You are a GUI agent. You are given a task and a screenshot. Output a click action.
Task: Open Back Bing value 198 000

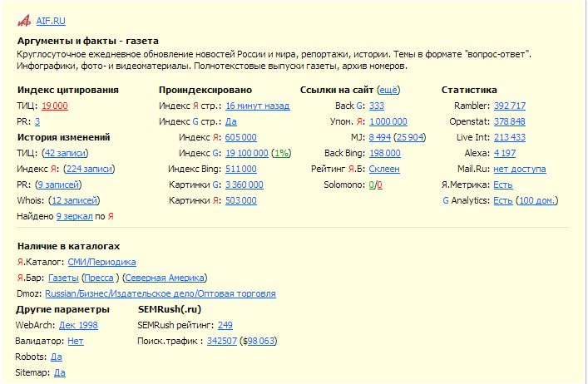pos(385,153)
